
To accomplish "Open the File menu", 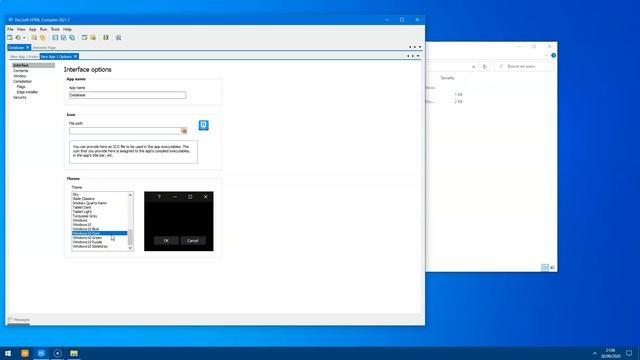I will pos(10,29).
